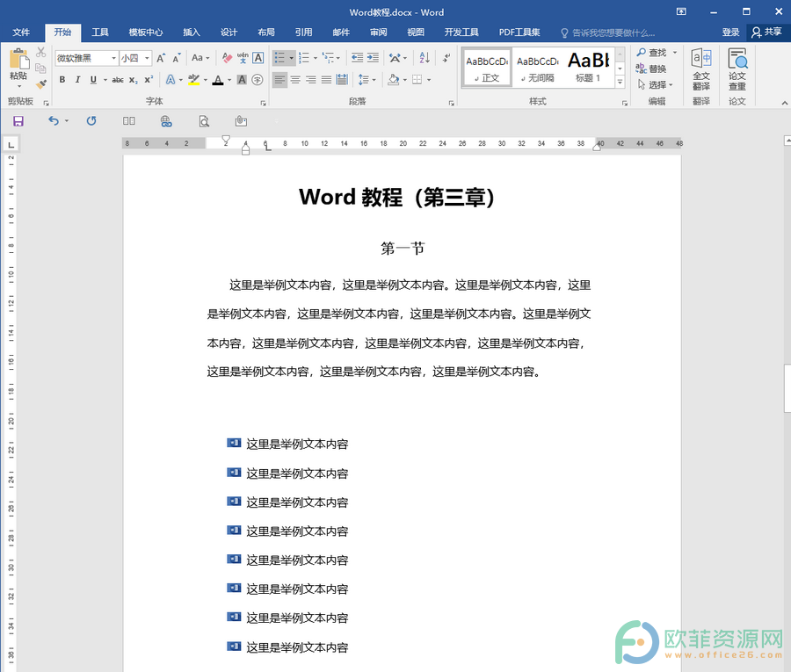Open the phonetic guide (wén) tool
This screenshot has height=672, width=791.
point(243,59)
